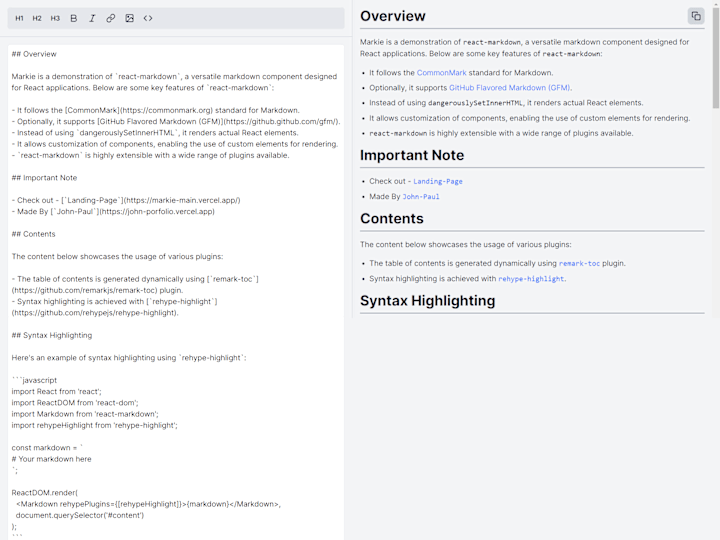Open the GitHub Flavored Markdown (GFM) link
Viewport: 720px width, 540px height.
click(510, 88)
